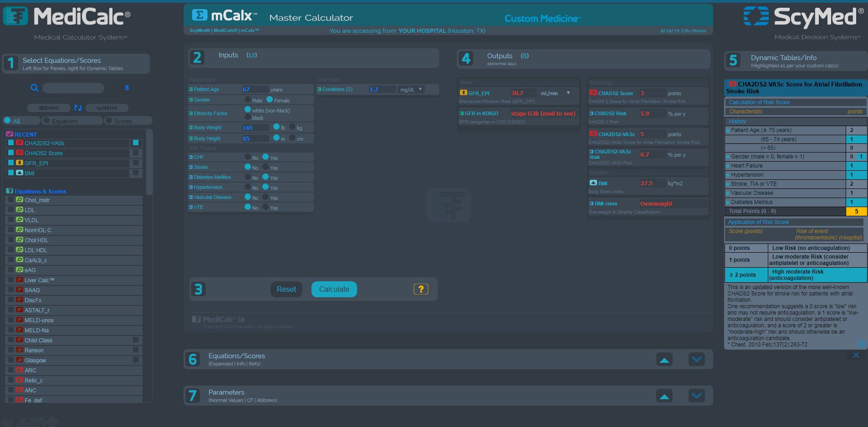Click the NonHDL-C list row
This screenshot has height=427, width=868.
coord(74,230)
